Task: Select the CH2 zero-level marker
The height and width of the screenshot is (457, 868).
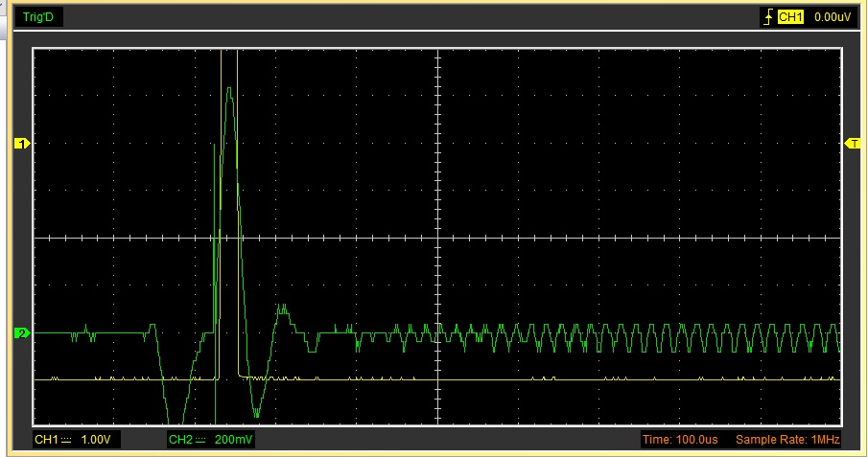Action: (x=21, y=333)
